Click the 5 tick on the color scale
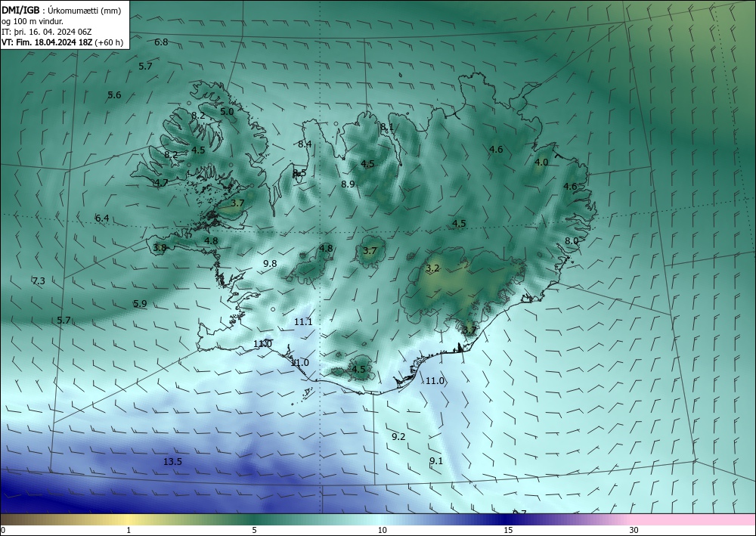Viewport: 756px width, 536px height. tap(254, 530)
